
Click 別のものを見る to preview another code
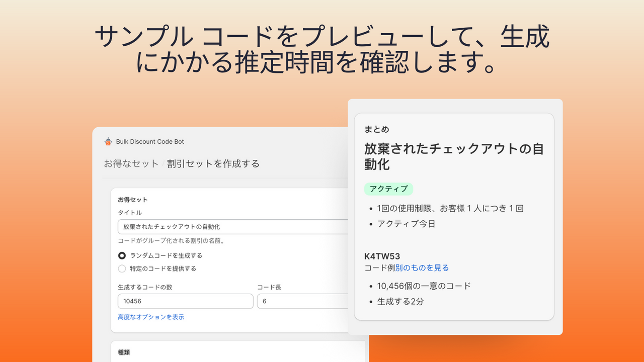[422, 268]
